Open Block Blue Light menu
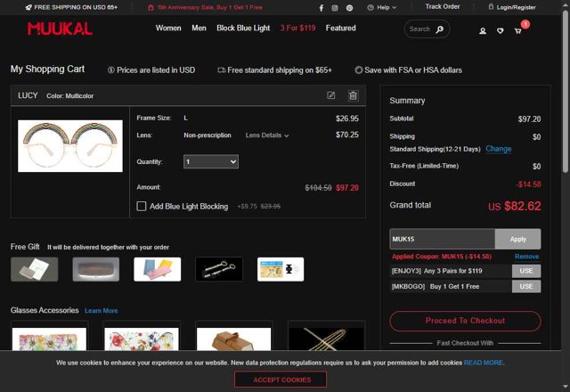Image resolution: width=570 pixels, height=392 pixels. tap(243, 28)
